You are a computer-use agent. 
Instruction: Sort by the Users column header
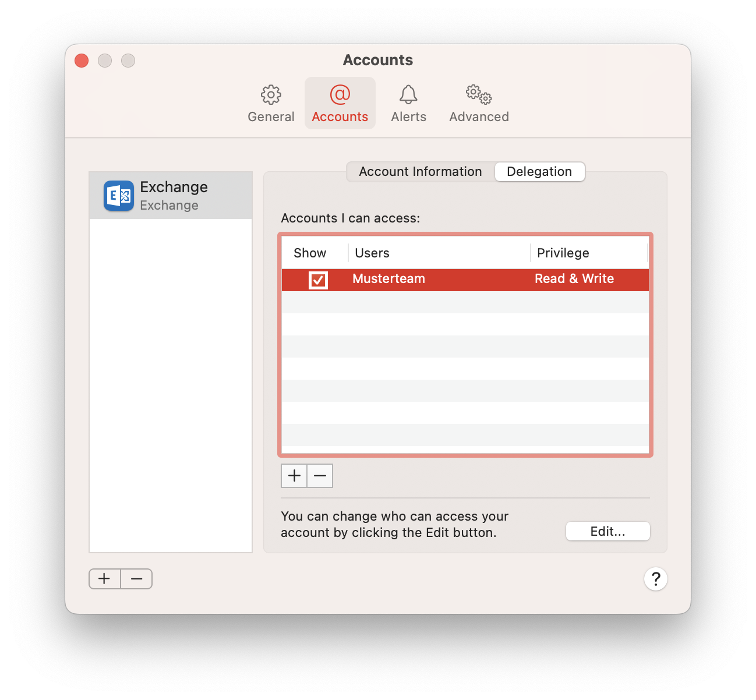click(372, 253)
